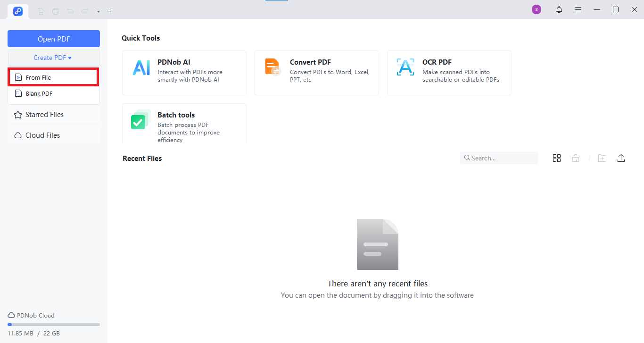
Task: Click the Undo arrow icon
Action: [x=70, y=11]
